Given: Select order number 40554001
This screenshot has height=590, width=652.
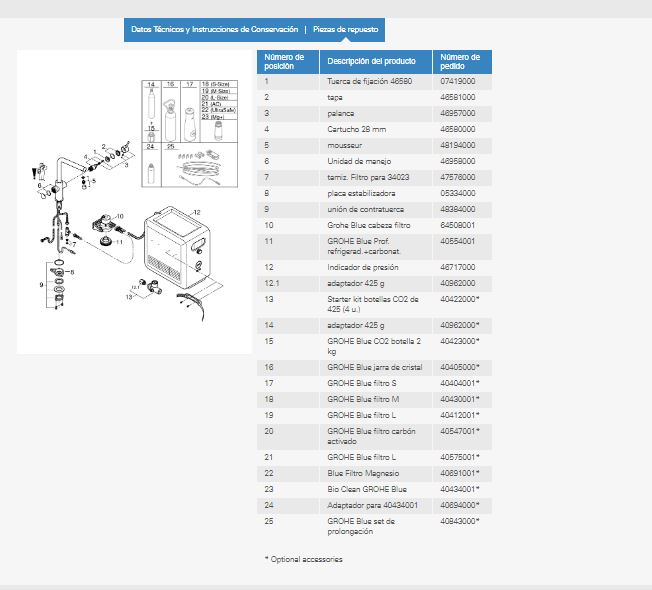Looking at the screenshot, I should pyautogui.click(x=457, y=242).
